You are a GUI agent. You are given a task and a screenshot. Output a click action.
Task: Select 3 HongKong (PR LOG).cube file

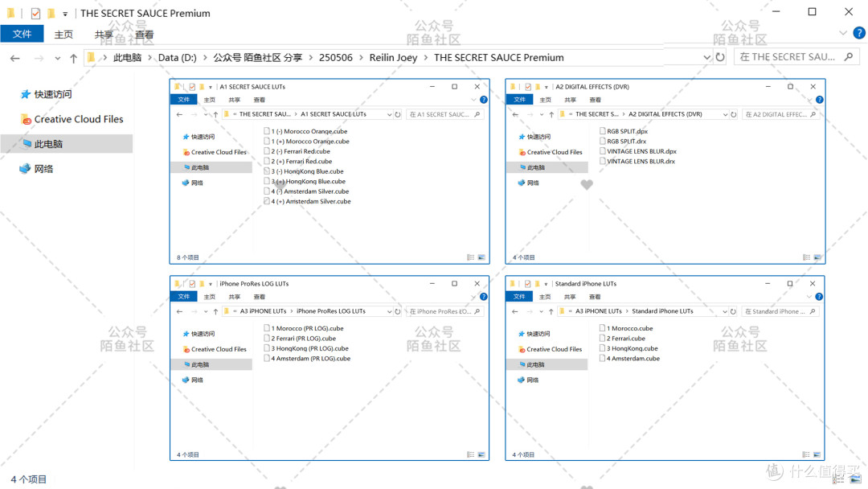(307, 348)
